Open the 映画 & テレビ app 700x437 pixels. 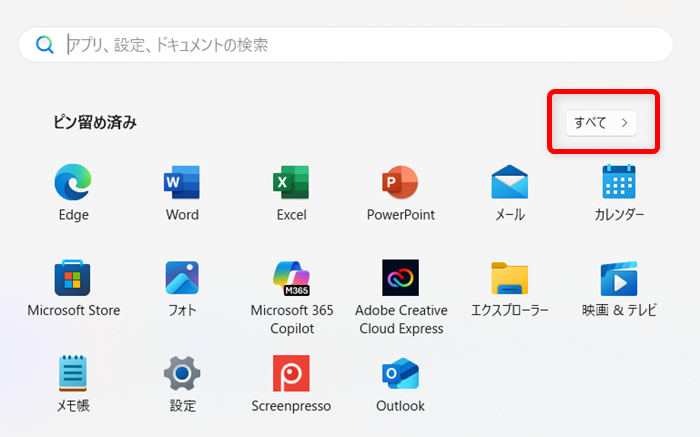click(x=619, y=279)
